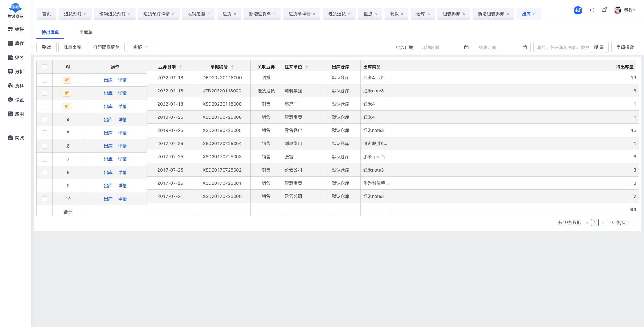Check the row XSD20170725004 checkbox
Screen dimensions: 644x327
[x=45, y=146]
